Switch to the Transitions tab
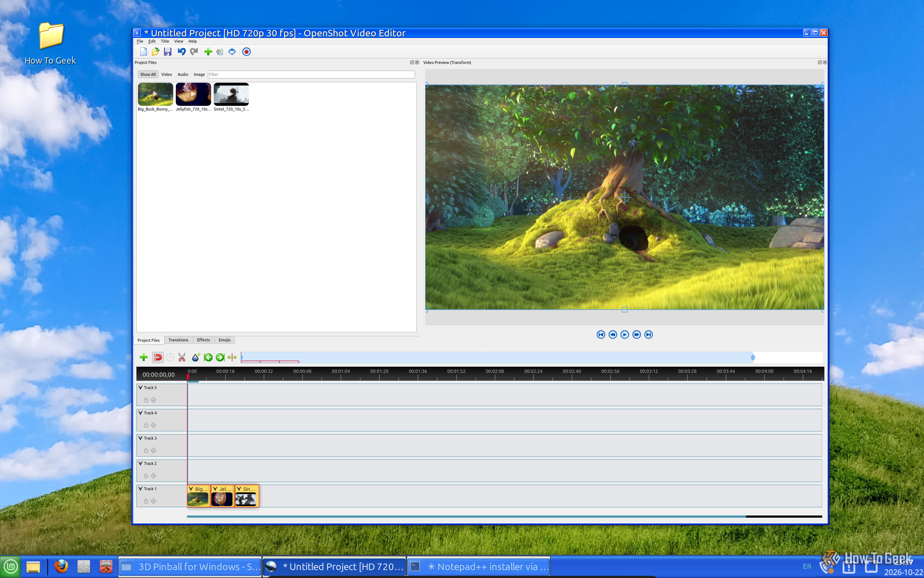924x578 pixels. click(x=178, y=340)
